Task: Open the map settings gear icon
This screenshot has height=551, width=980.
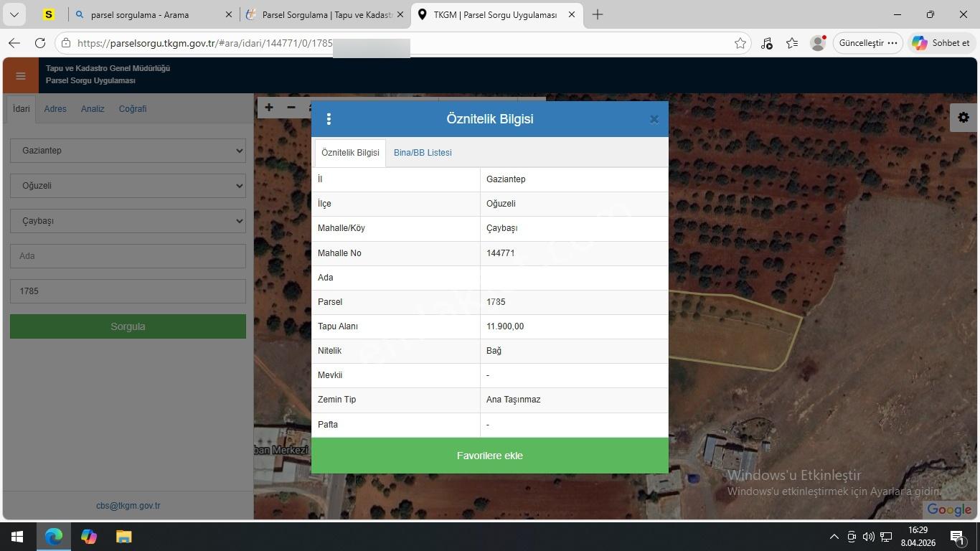Action: (963, 118)
